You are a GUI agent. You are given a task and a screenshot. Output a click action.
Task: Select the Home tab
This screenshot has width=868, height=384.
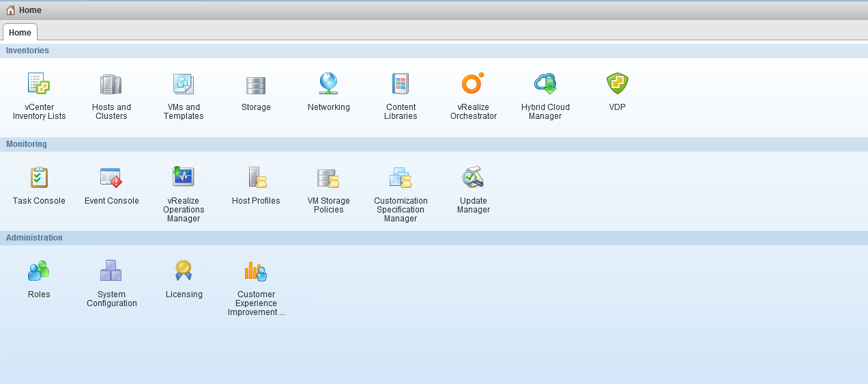(x=20, y=33)
